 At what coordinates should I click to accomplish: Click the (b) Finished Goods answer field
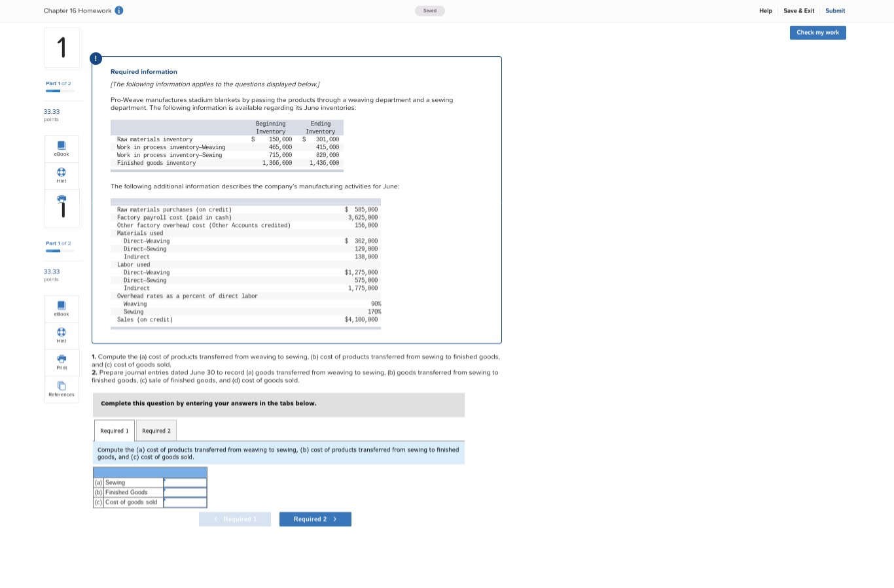click(x=185, y=493)
